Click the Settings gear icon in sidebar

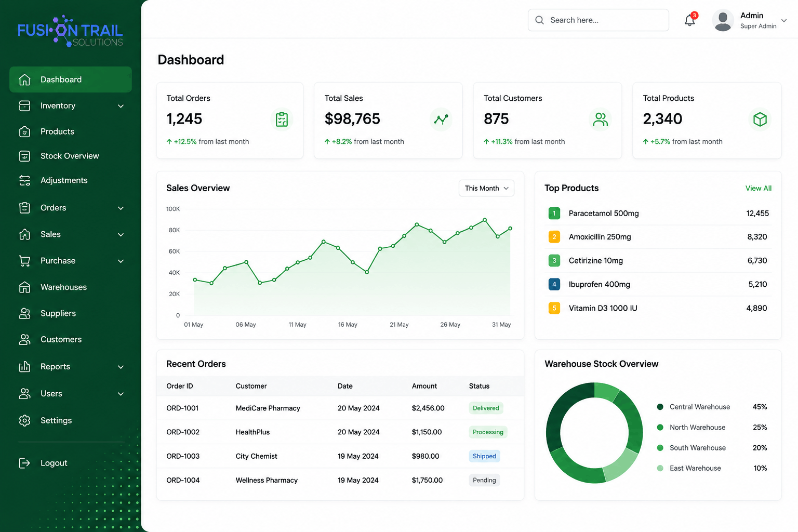pos(24,420)
